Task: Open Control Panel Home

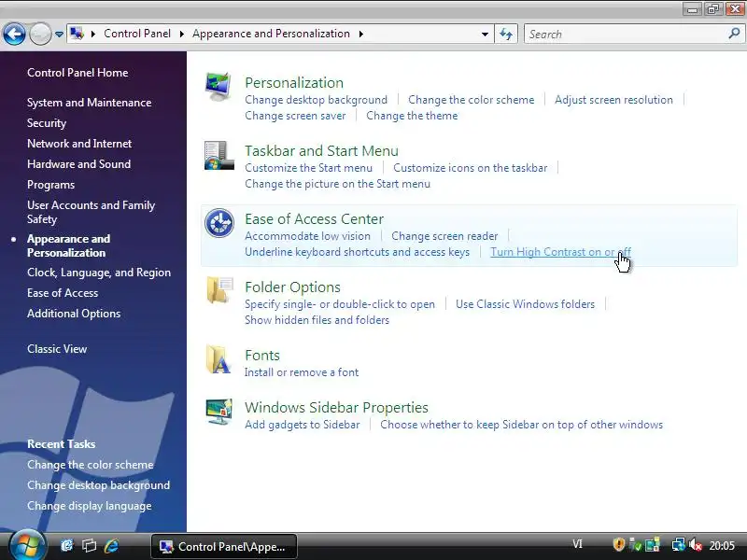Action: coord(78,73)
